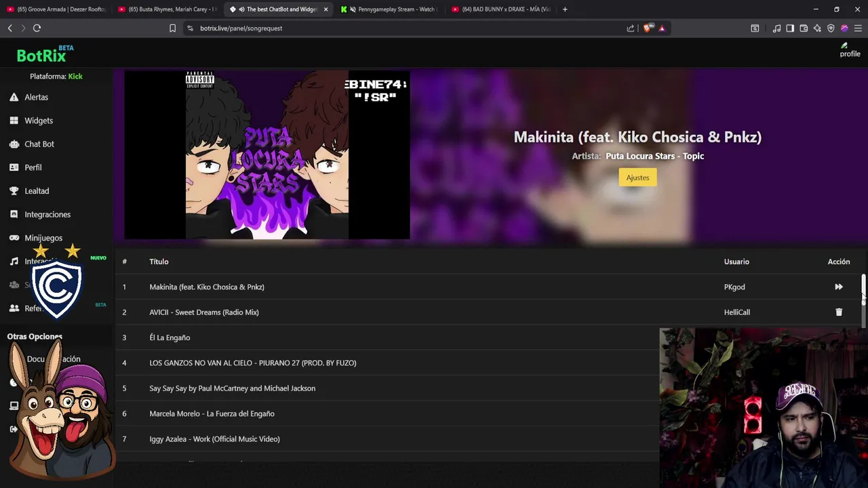Click the Título column header
The width and height of the screenshot is (868, 488).
pyautogui.click(x=159, y=262)
